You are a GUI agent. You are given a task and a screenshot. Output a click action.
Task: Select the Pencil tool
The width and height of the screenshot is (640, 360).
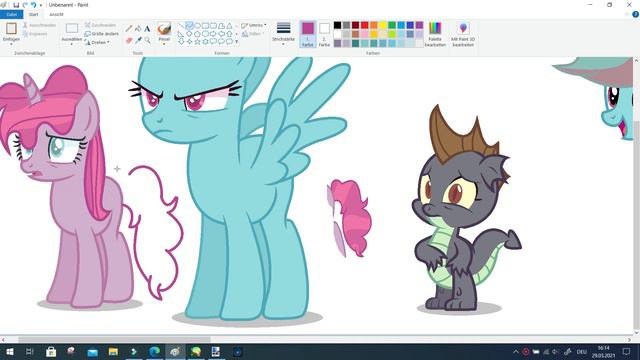pos(129,29)
